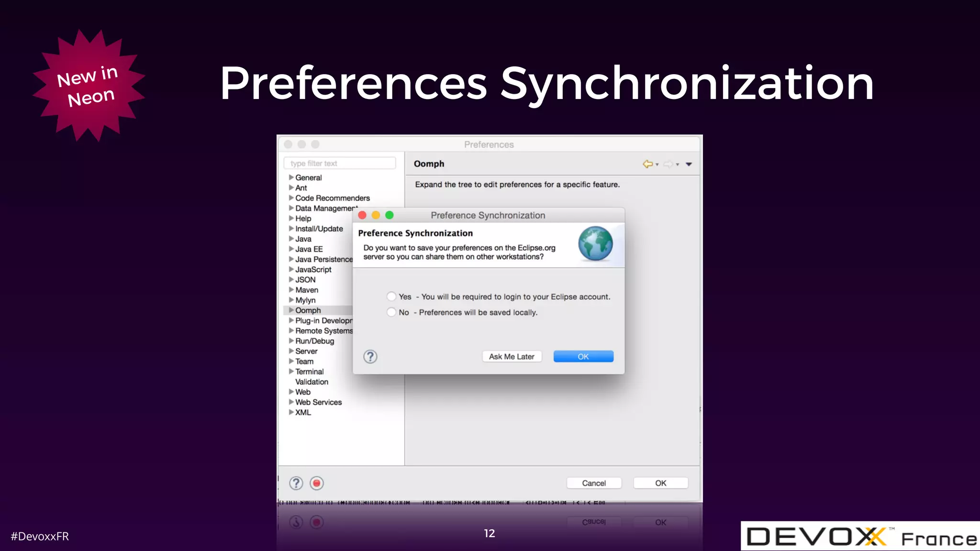Select the Run/Debug item
980x551 pixels.
314,341
